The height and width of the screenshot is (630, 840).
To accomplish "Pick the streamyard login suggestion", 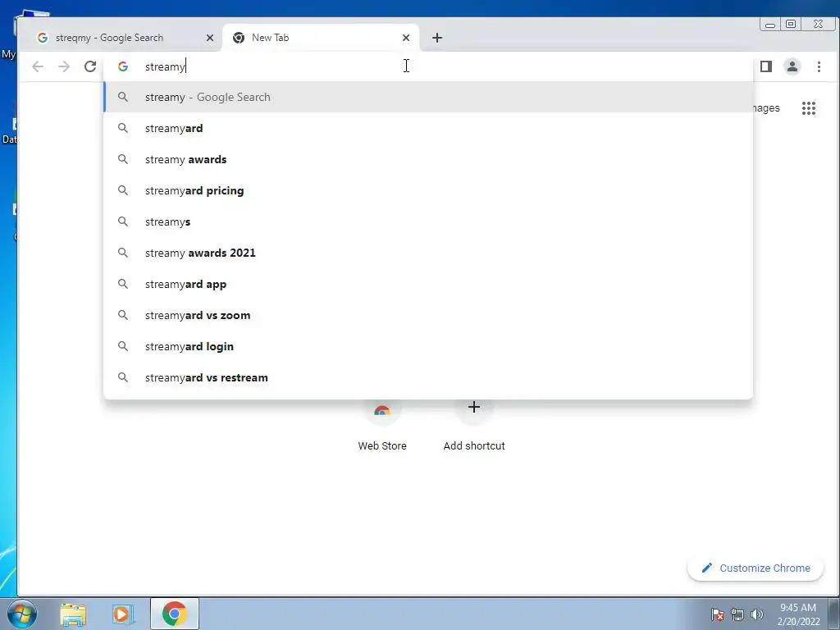I will pos(428,346).
